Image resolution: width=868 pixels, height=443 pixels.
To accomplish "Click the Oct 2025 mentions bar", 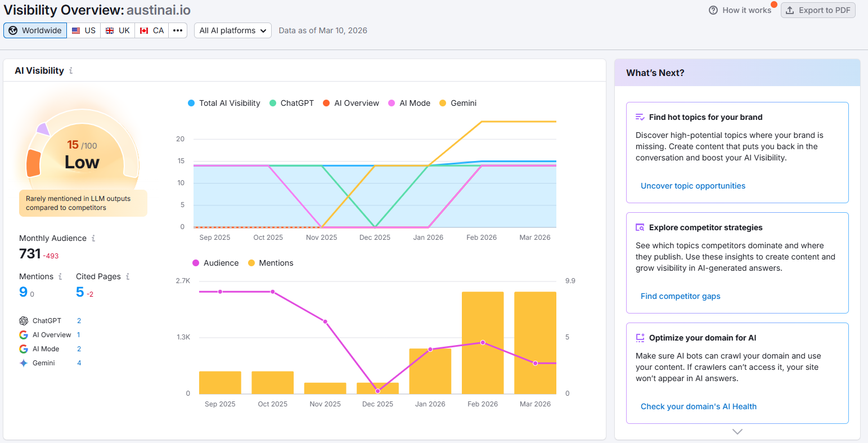I will pyautogui.click(x=273, y=383).
